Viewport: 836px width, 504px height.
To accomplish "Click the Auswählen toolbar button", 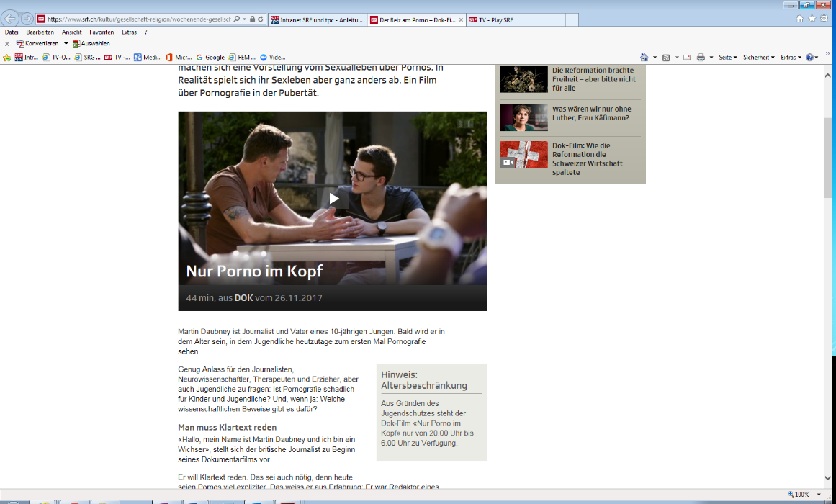I will [91, 43].
